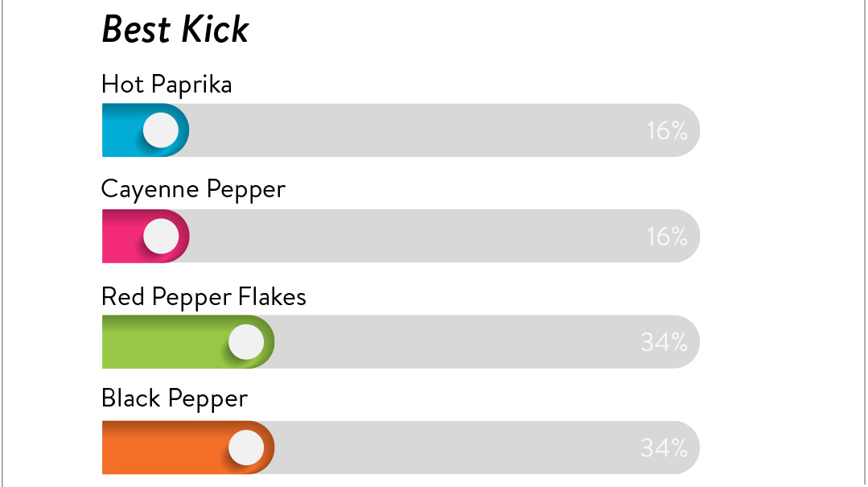Click the green filled Red Pepper Flakes bar

tap(188, 342)
